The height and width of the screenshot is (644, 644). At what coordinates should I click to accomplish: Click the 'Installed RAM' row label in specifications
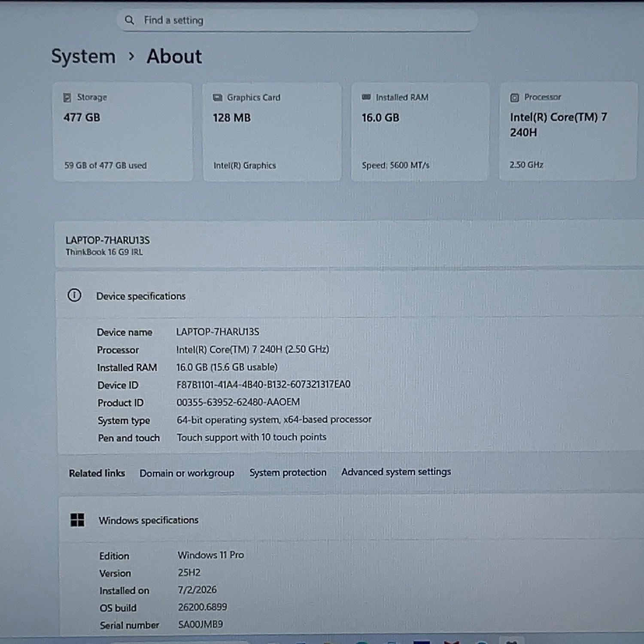(x=127, y=368)
